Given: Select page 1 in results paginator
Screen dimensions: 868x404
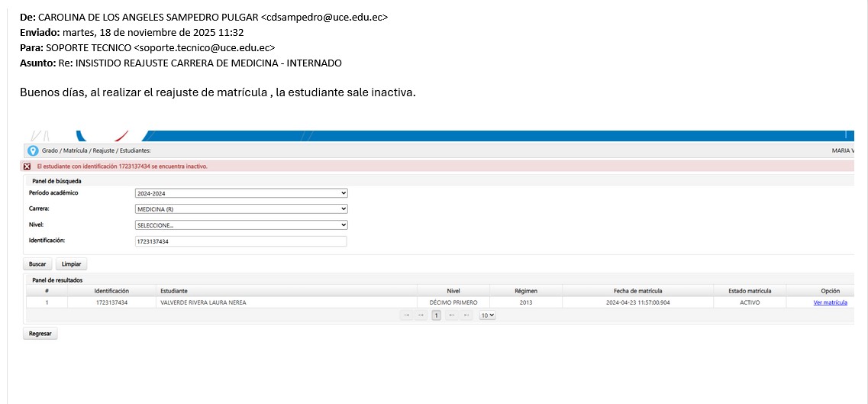Looking at the screenshot, I should tap(437, 315).
